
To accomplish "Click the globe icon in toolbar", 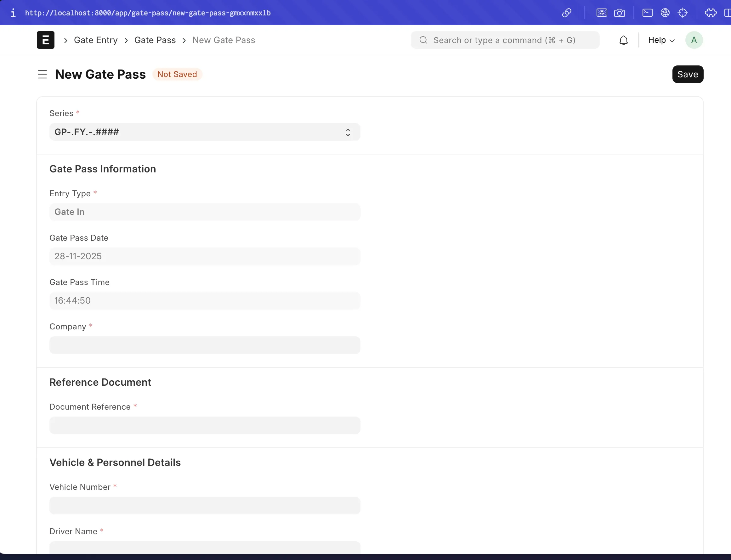I will (x=665, y=13).
